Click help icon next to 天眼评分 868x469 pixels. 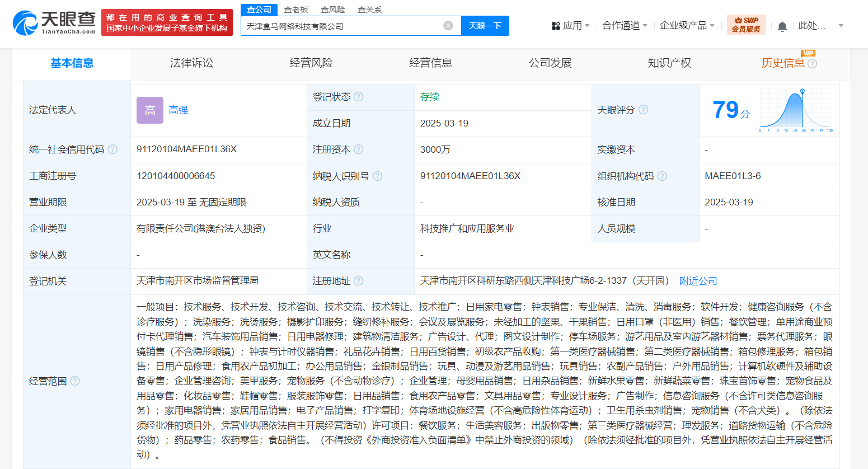[x=644, y=110]
